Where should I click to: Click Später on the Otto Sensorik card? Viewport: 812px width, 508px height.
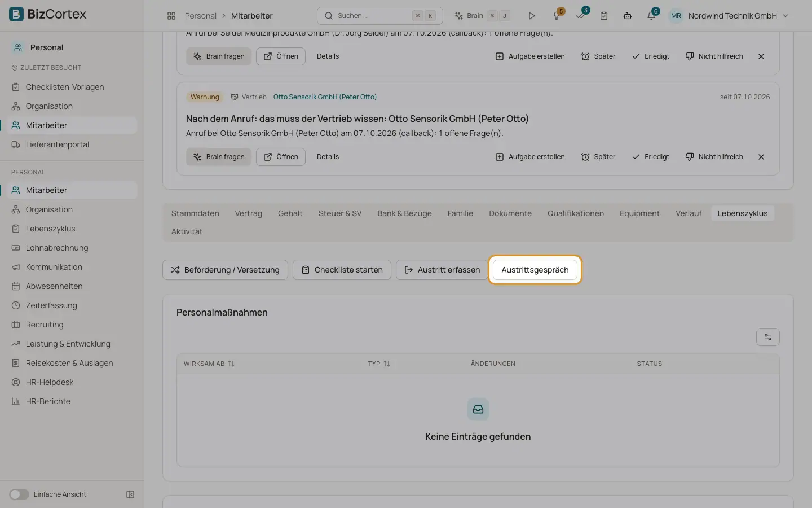point(598,157)
